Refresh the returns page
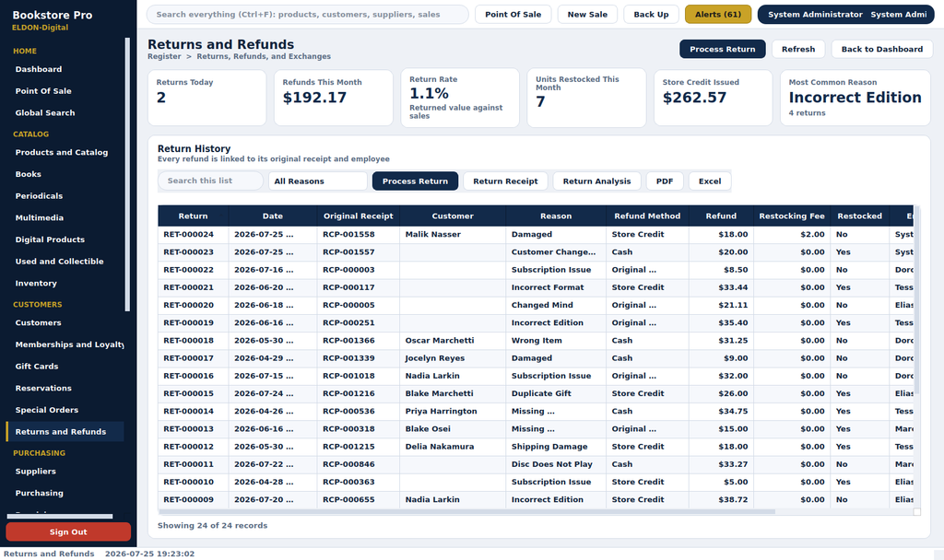Image resolution: width=944 pixels, height=560 pixels. (x=798, y=50)
